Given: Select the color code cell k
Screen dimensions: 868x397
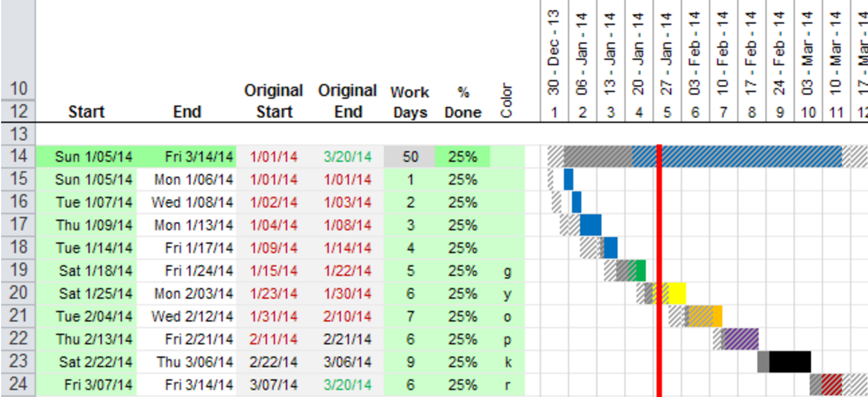Looking at the screenshot, I should [x=507, y=362].
